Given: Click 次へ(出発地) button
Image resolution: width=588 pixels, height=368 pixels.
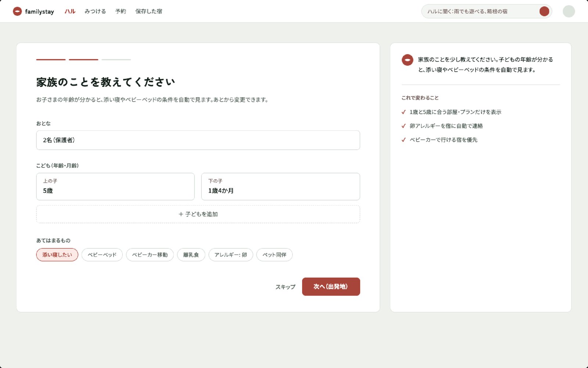Looking at the screenshot, I should (x=331, y=287).
